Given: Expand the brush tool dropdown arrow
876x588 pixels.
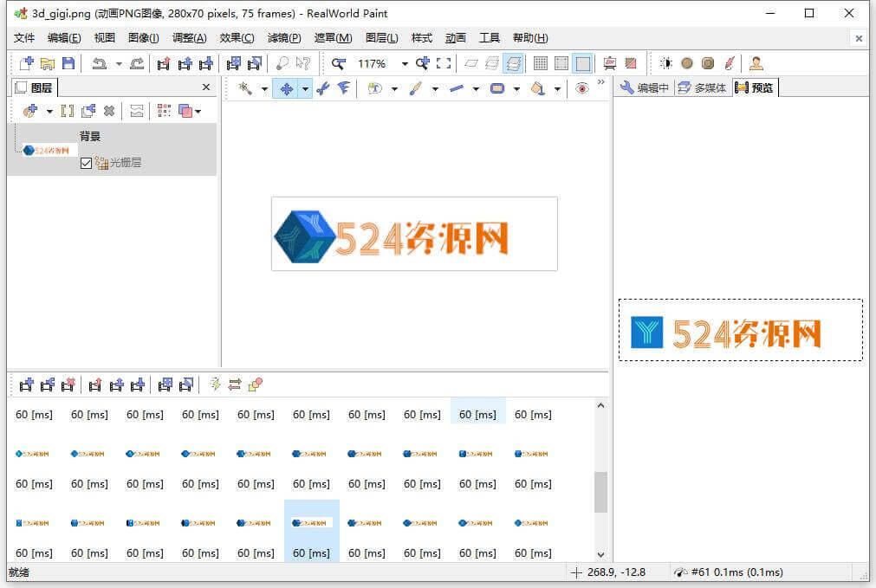Looking at the screenshot, I should [435, 89].
